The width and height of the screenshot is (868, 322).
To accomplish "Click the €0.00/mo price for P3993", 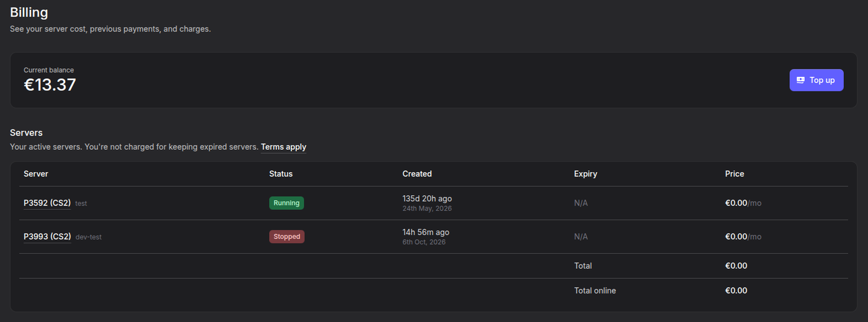I will click(743, 237).
